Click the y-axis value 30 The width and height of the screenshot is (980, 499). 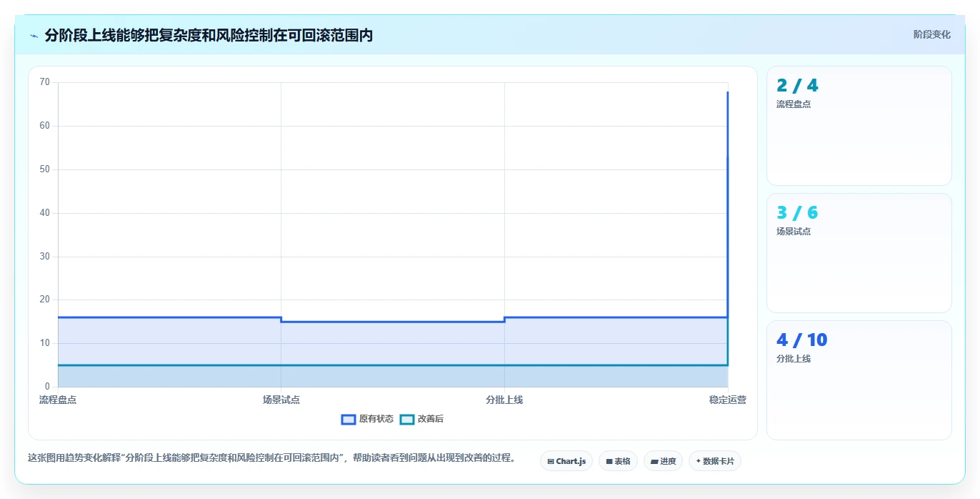(45, 257)
